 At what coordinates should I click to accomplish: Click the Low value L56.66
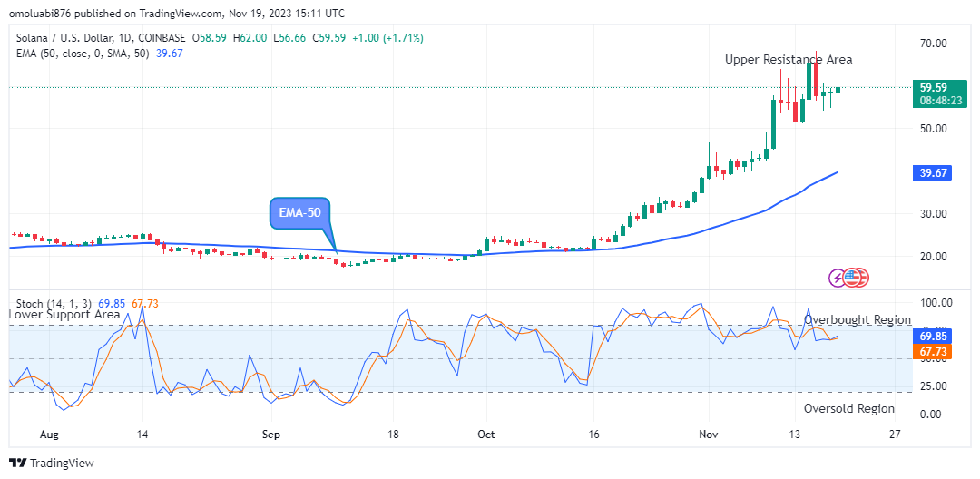tap(289, 38)
